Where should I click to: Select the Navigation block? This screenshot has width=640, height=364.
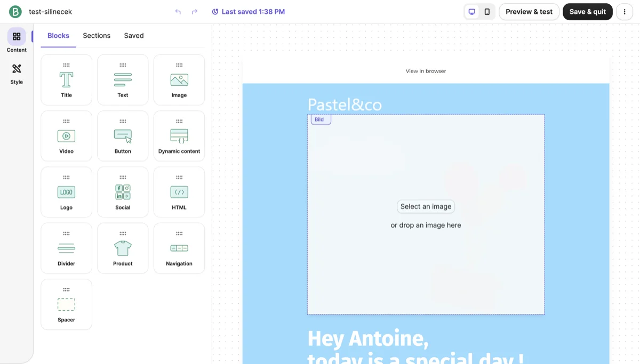point(179,248)
